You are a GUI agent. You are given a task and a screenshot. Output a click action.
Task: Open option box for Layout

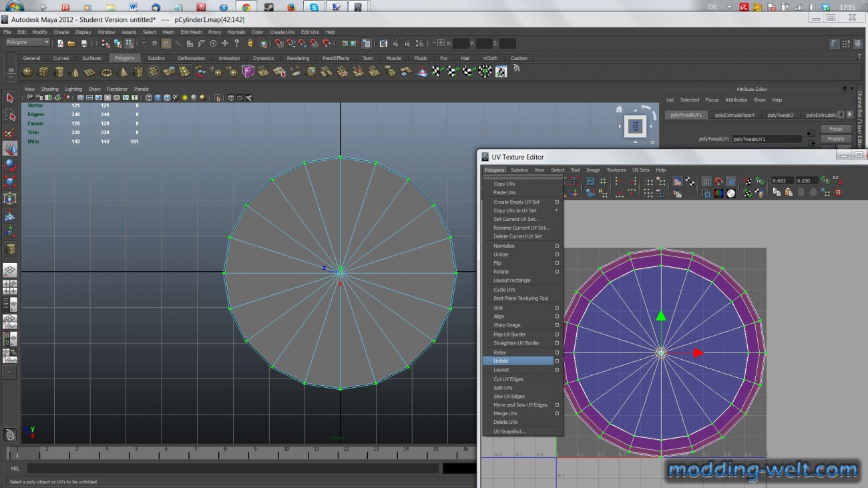coord(557,370)
